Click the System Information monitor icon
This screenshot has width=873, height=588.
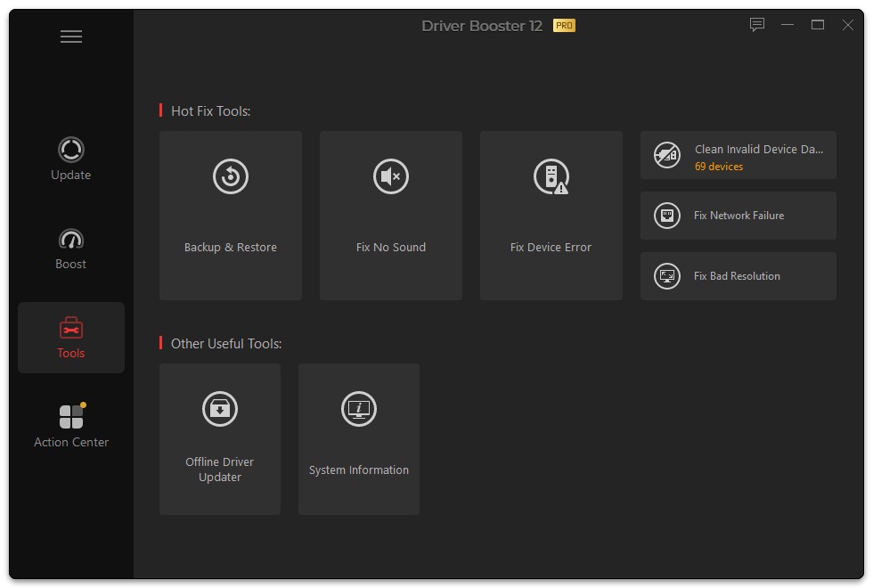(358, 409)
